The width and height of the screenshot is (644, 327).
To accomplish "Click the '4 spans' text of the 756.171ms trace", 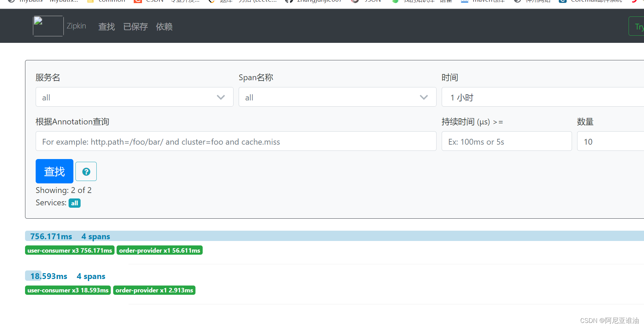I will click(x=96, y=237).
